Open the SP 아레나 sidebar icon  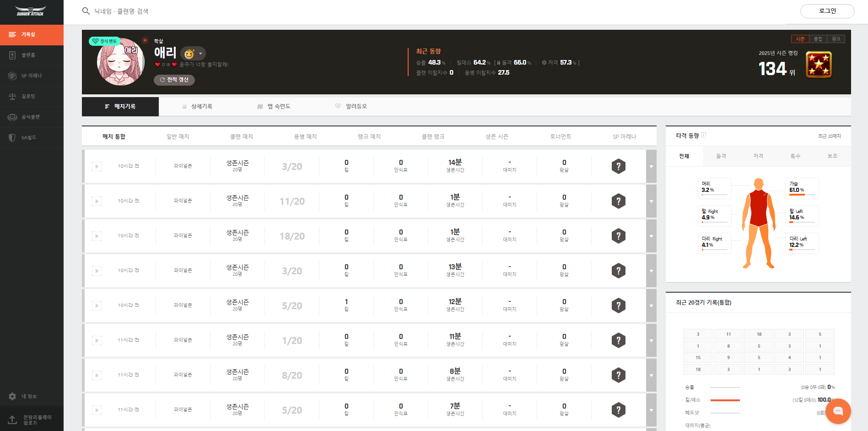(x=12, y=76)
